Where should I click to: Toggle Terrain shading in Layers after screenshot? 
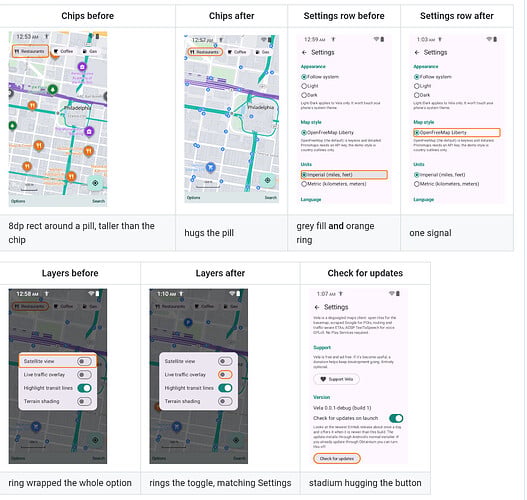[x=225, y=401]
